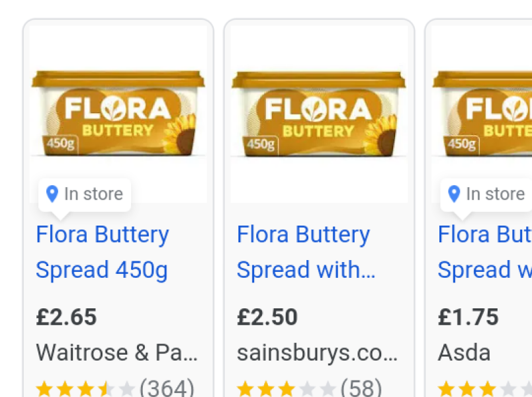This screenshot has width=532, height=397.
Task: Open the Flora Buttery Spread link above Asda
Action: pos(484,252)
